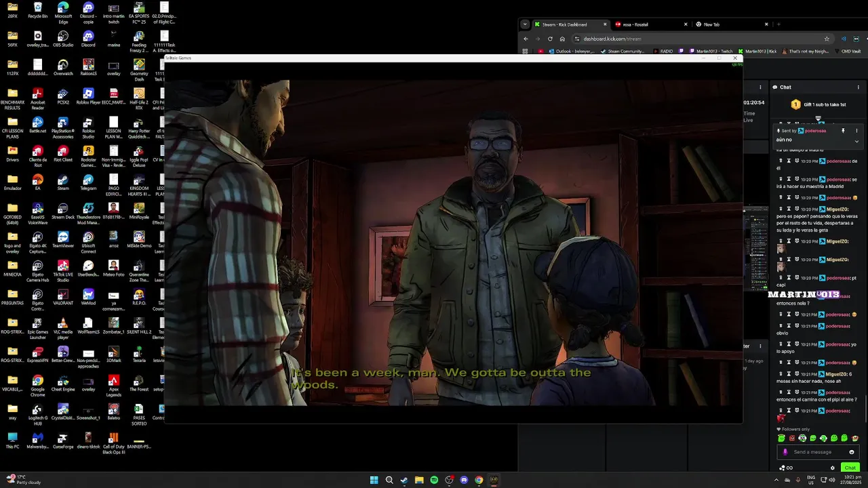Open the CMD Vault bookmark
Viewport: 868px width, 488px height.
pyautogui.click(x=848, y=51)
